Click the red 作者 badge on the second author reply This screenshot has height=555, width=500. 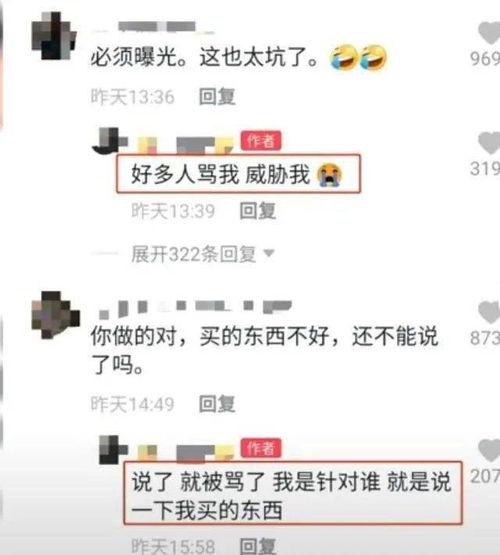pyautogui.click(x=261, y=448)
